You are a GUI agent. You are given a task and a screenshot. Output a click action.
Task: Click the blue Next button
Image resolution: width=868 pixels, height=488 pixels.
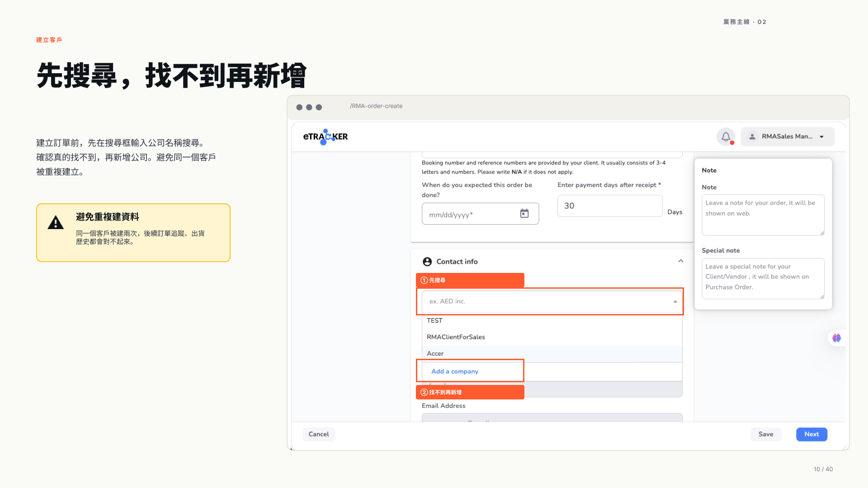pos(811,434)
